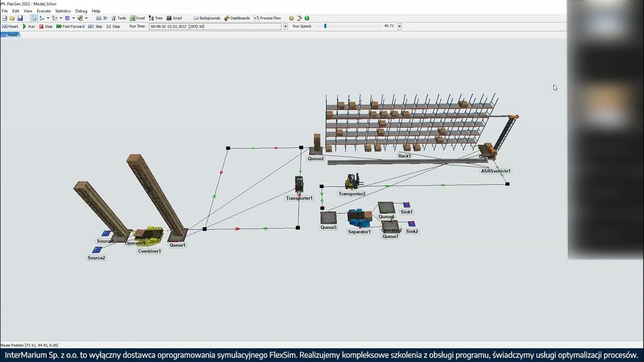Click the Run Speed slider handle
644x362 pixels.
click(x=325, y=26)
